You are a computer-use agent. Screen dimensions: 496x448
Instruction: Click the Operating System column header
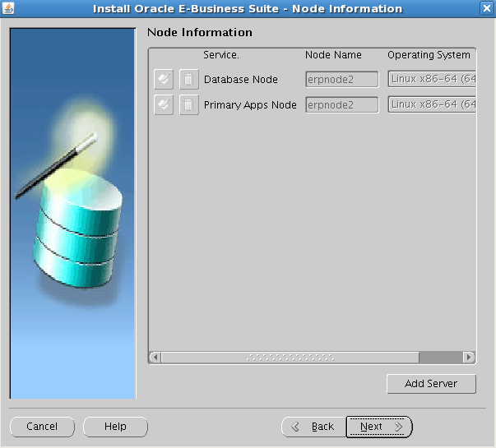(429, 55)
